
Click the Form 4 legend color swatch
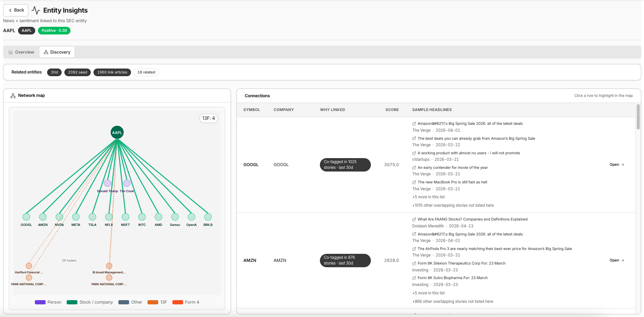178,302
